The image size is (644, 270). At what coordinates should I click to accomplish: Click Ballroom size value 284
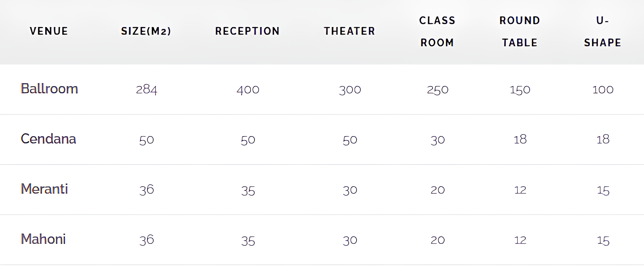click(147, 90)
